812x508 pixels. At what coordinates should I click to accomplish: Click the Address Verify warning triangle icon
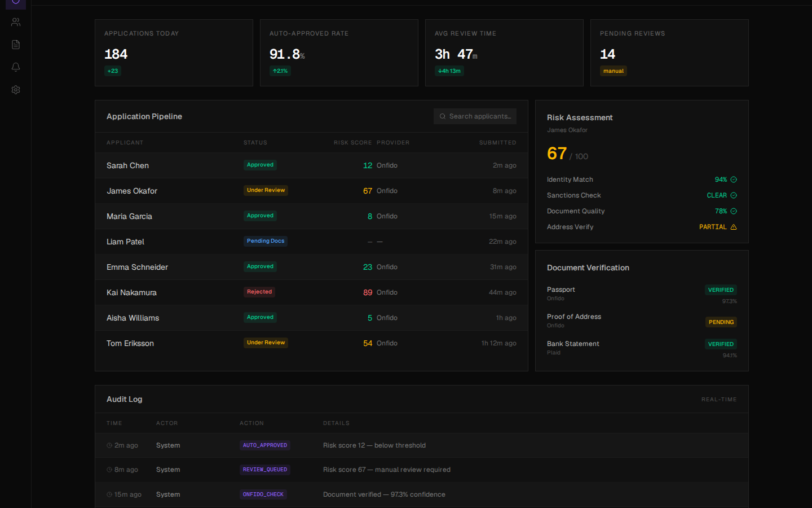point(734,227)
